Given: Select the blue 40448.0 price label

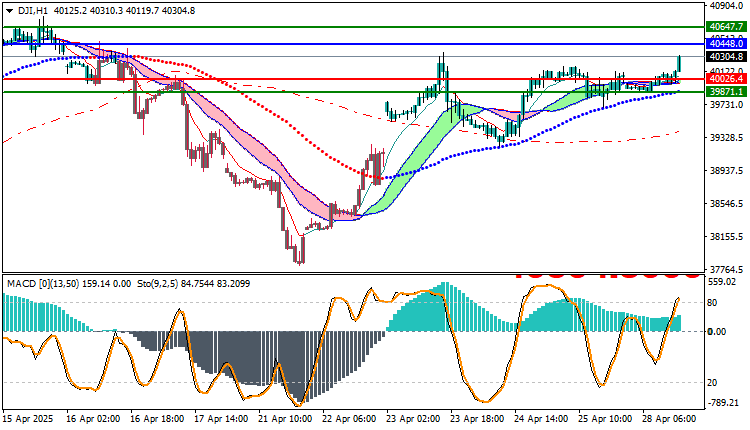Looking at the screenshot, I should [x=726, y=44].
